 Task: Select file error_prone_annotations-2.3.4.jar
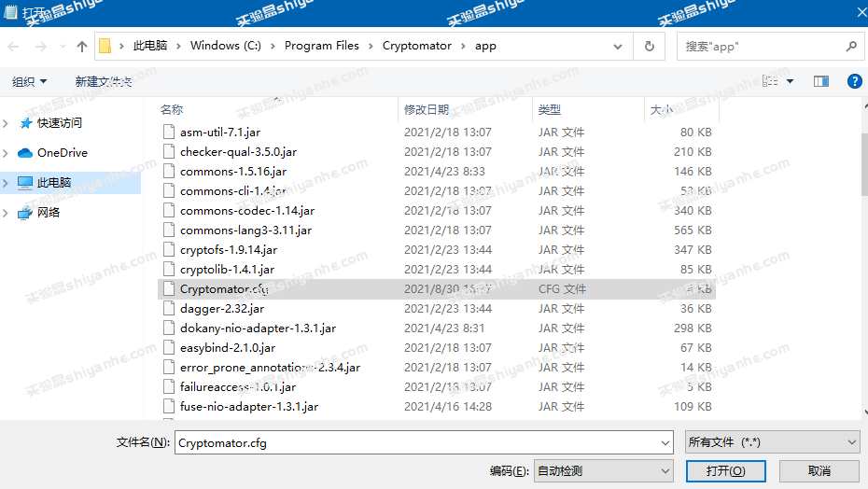(270, 368)
